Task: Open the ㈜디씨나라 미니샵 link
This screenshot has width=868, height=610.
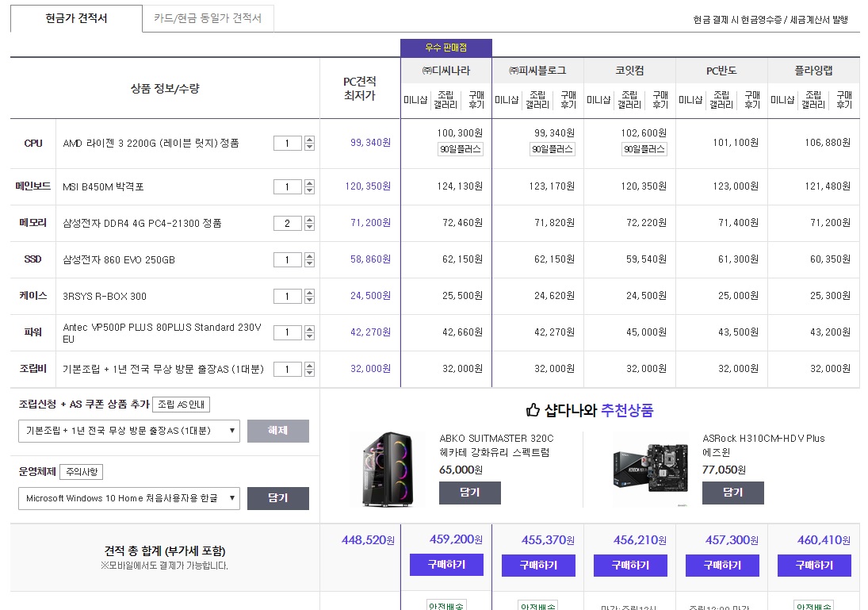Action: click(x=415, y=100)
